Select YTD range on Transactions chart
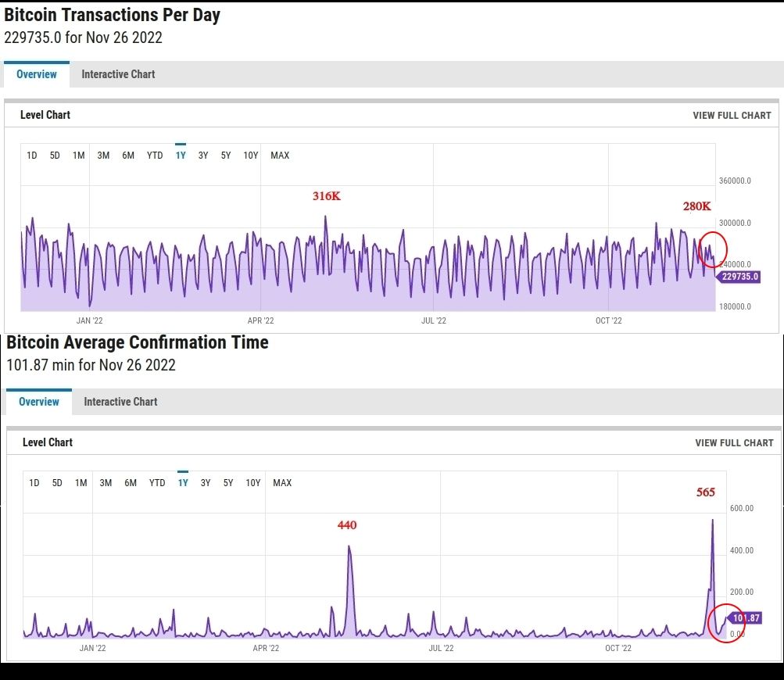The image size is (784, 680). 155,156
